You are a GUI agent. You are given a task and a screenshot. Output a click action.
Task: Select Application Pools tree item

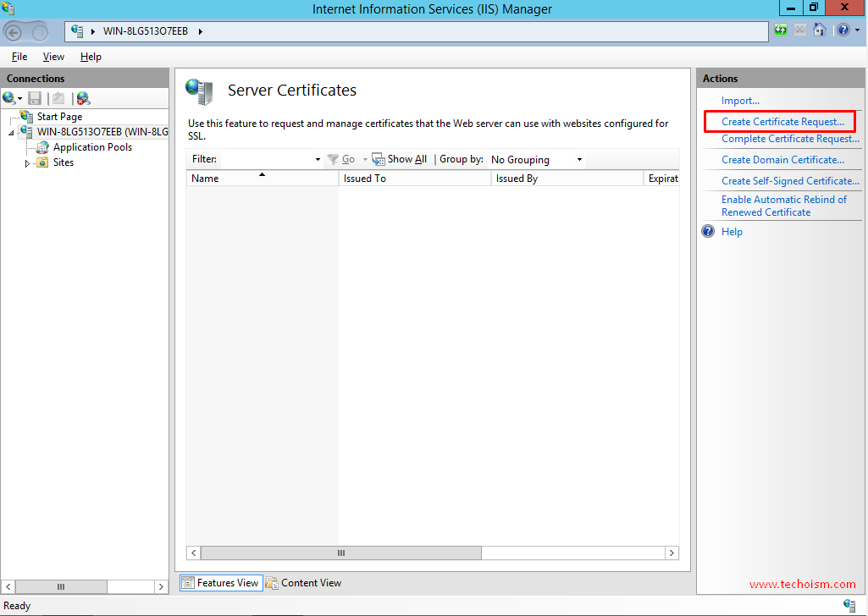tap(92, 147)
